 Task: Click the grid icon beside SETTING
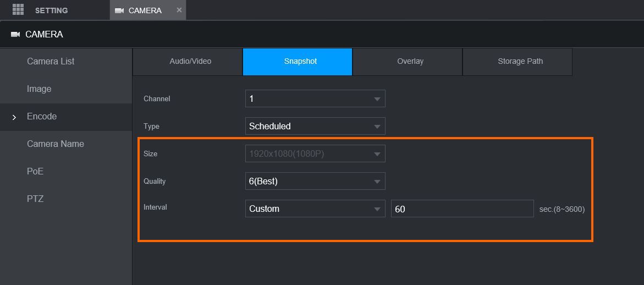pyautogui.click(x=18, y=10)
